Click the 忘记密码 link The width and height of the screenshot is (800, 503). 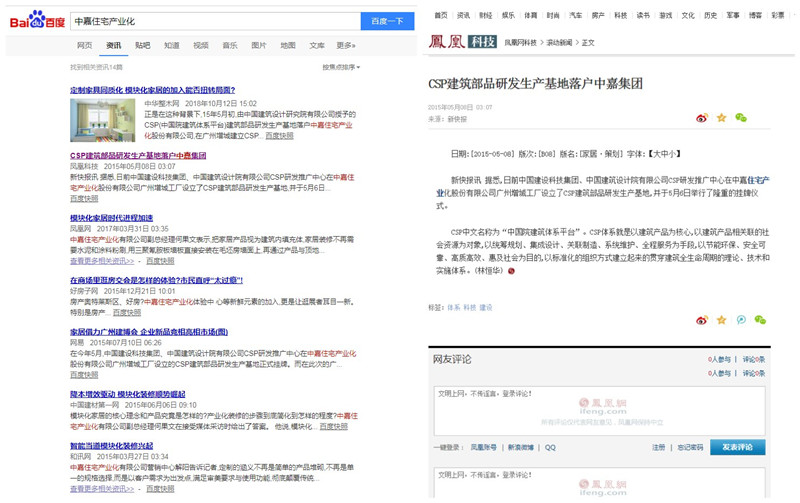pos(690,447)
